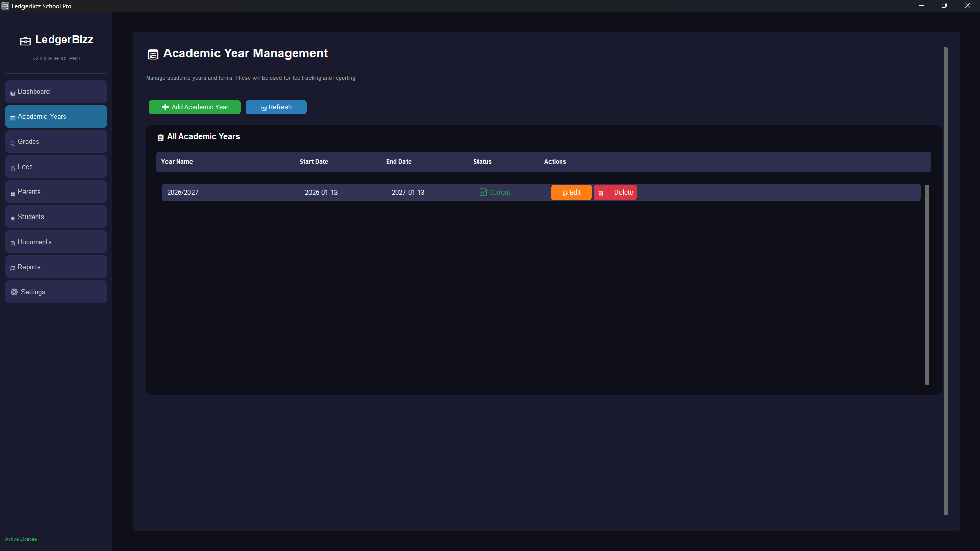Click the academic years table scrollbar
The height and width of the screenshot is (551, 980).
(927, 285)
